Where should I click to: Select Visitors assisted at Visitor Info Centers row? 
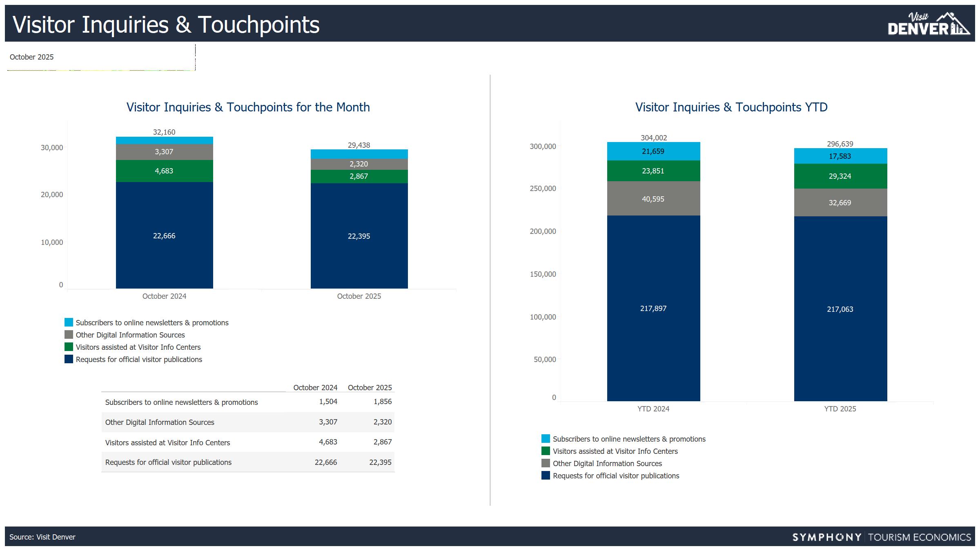click(x=167, y=442)
